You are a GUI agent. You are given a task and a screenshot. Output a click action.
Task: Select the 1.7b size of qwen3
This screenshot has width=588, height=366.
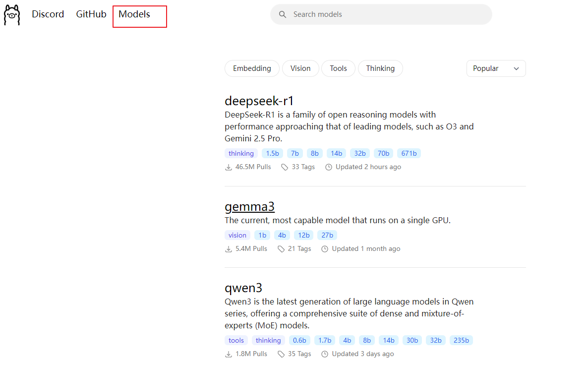point(325,341)
